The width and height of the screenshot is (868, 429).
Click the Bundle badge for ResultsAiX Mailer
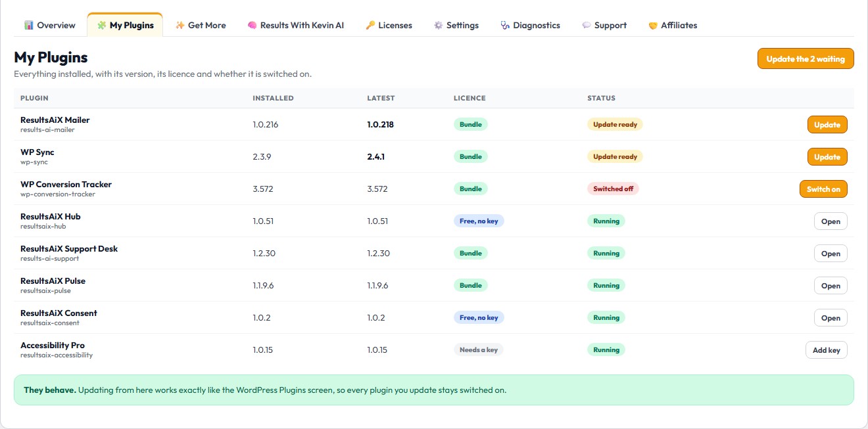471,124
